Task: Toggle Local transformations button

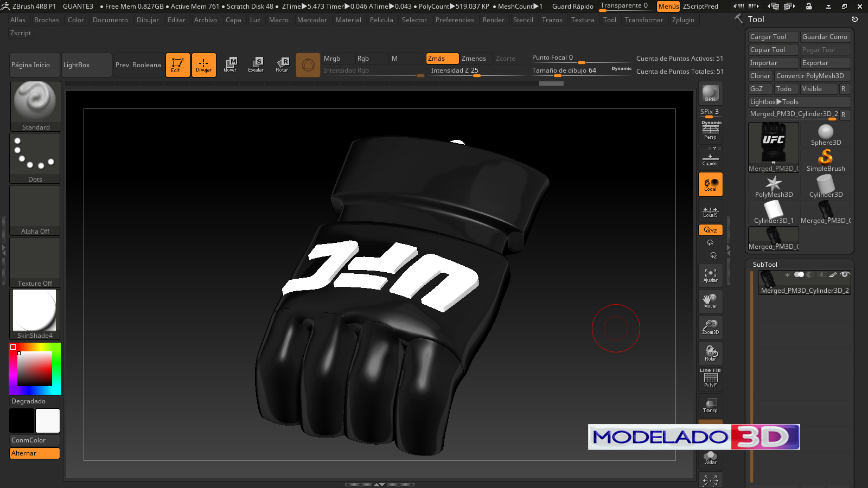Action: pos(711,184)
